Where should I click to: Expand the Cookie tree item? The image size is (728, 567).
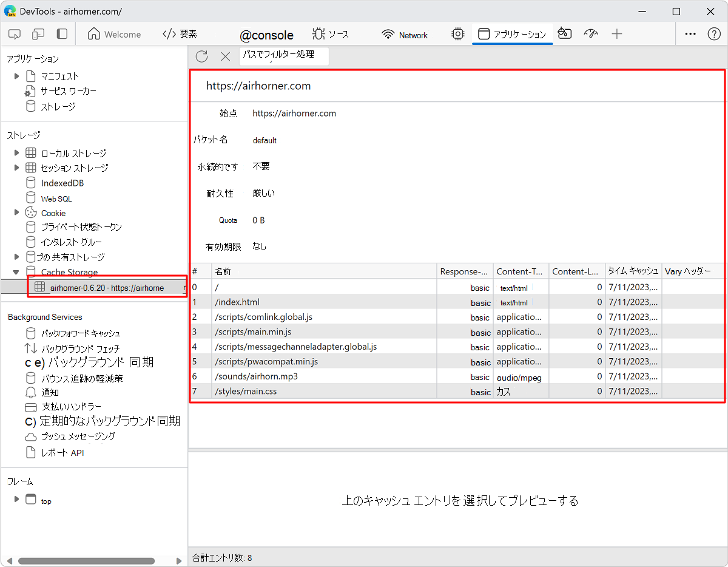pos(16,212)
